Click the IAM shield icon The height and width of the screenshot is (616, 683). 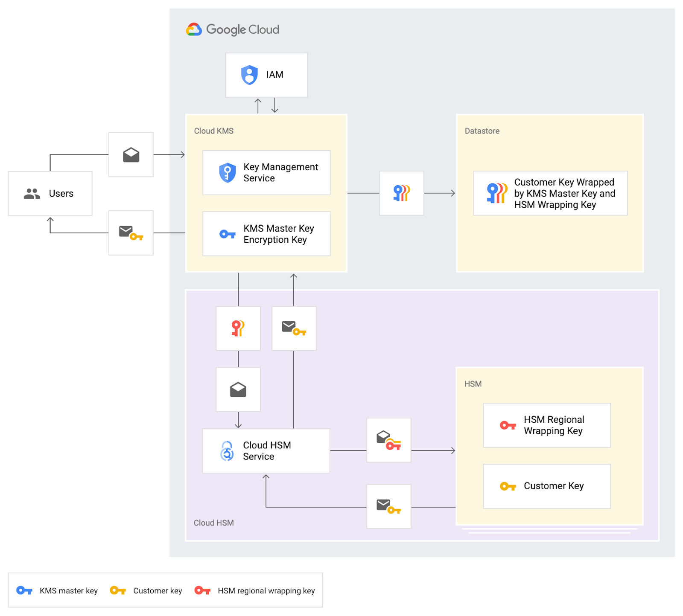point(249,75)
